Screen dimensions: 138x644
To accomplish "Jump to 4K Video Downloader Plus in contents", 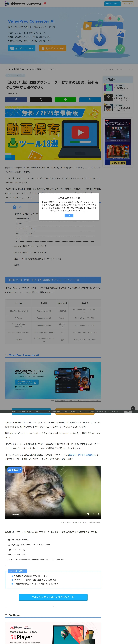I will coord(25,234).
